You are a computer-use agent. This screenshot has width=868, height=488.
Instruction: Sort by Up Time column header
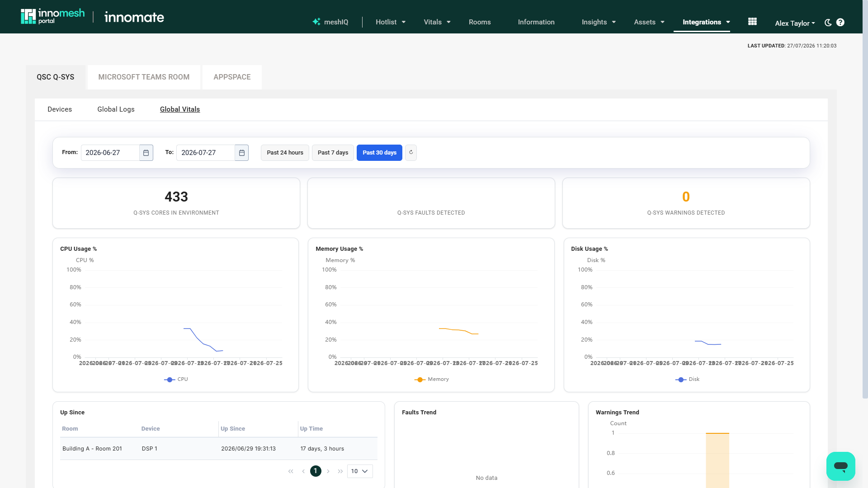pos(311,429)
